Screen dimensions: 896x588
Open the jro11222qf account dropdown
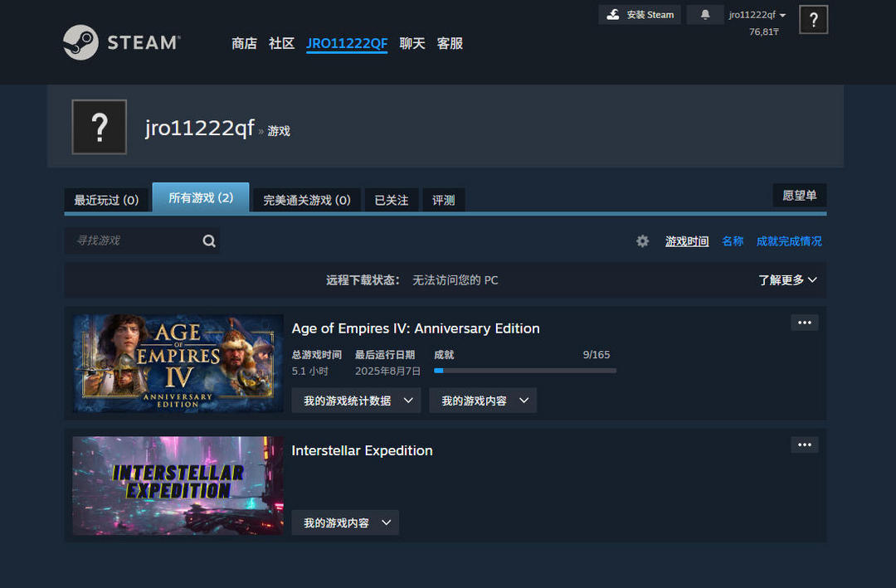pos(757,15)
